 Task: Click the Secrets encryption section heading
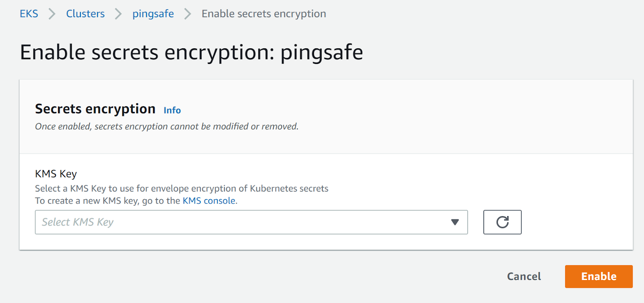[95, 109]
